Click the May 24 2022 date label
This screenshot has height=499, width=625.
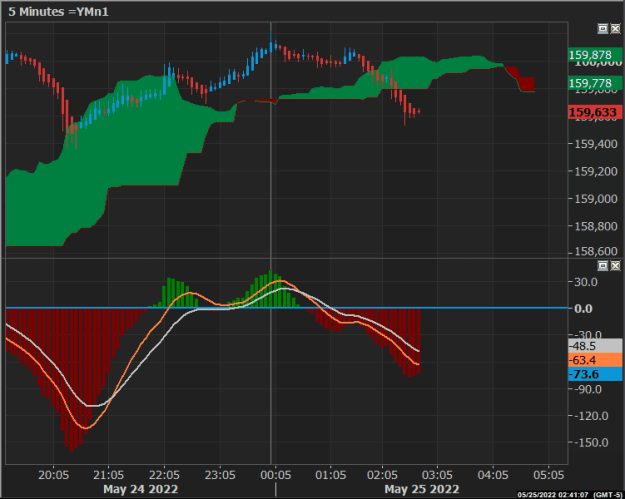(141, 489)
